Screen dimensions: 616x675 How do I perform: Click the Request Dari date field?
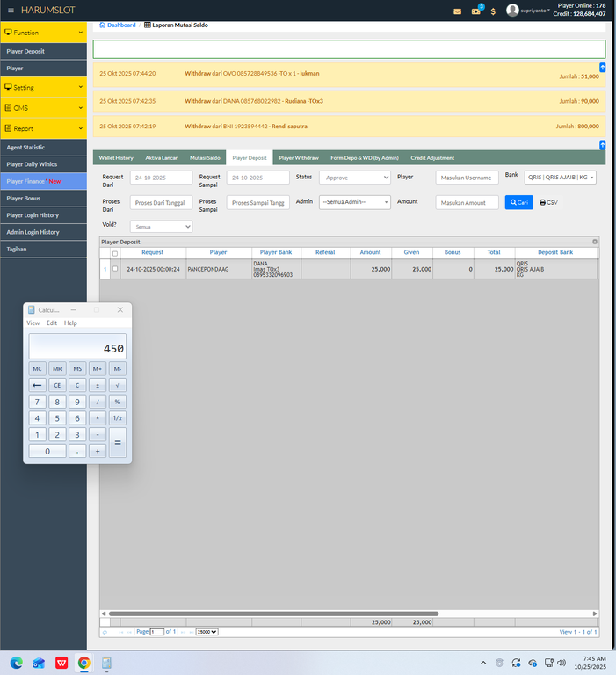tap(161, 178)
